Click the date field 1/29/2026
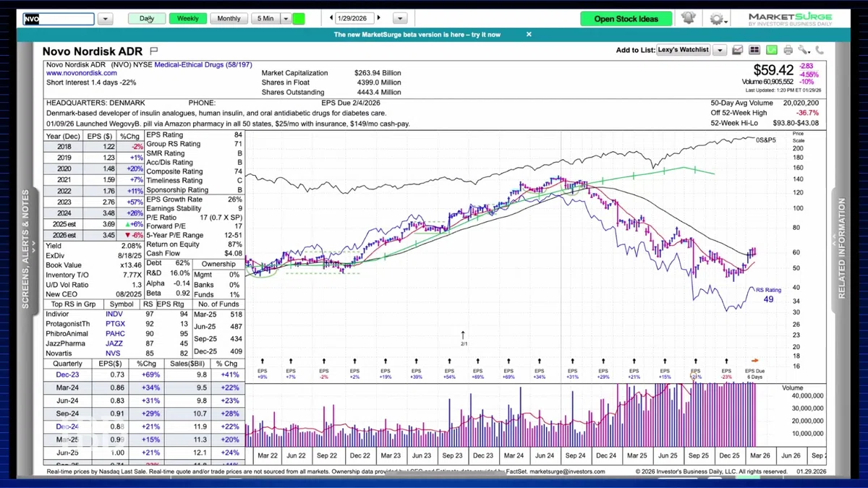 click(x=355, y=18)
